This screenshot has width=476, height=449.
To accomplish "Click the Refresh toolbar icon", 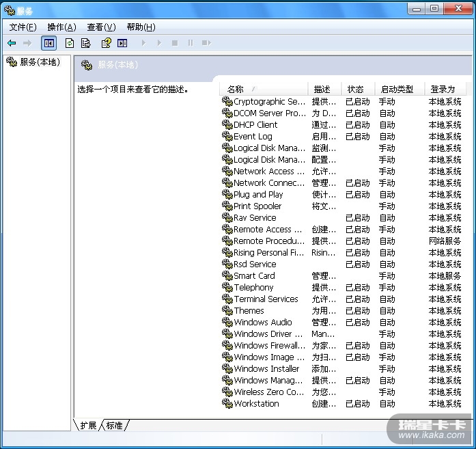I will click(x=70, y=43).
